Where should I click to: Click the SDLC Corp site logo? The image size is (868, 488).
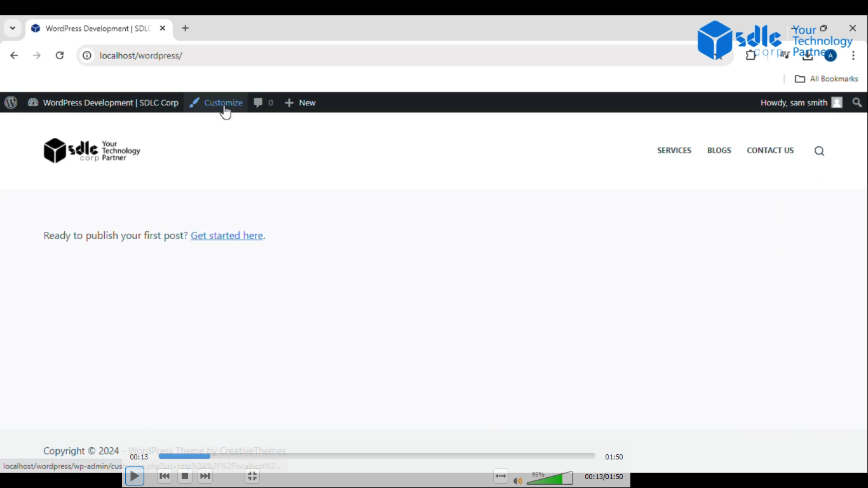pyautogui.click(x=92, y=151)
